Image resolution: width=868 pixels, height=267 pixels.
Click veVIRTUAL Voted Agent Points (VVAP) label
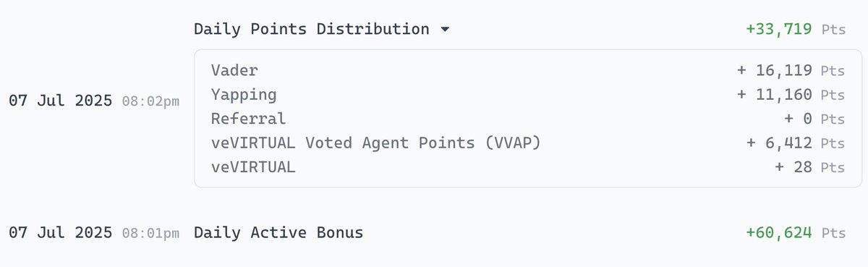point(376,143)
